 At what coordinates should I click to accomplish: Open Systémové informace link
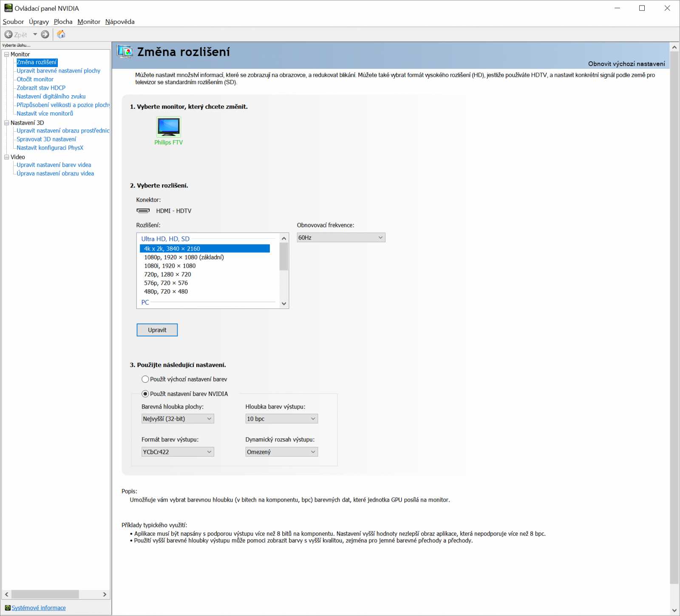39,608
